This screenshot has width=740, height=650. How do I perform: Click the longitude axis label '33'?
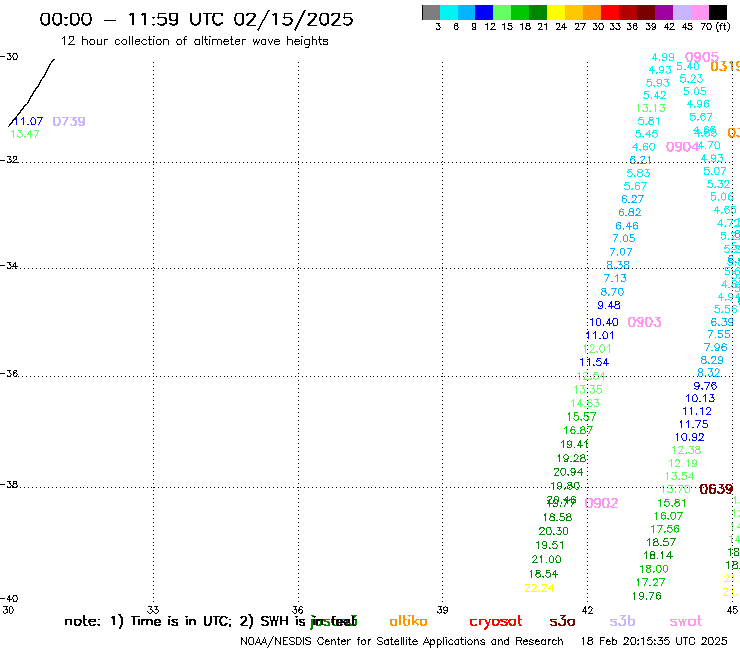tap(153, 610)
